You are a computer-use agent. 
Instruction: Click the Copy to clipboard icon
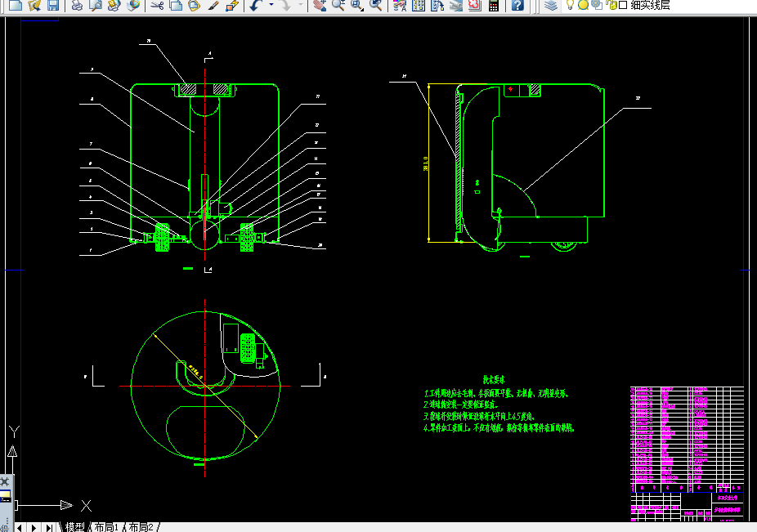(x=176, y=5)
